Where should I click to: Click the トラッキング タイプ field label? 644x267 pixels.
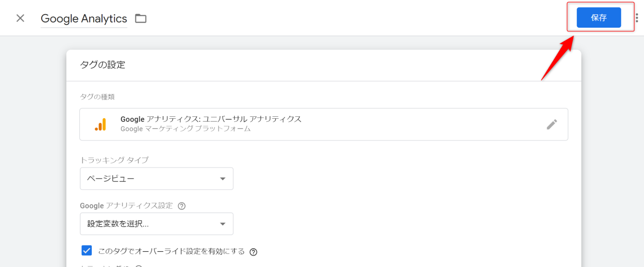pyautogui.click(x=114, y=160)
